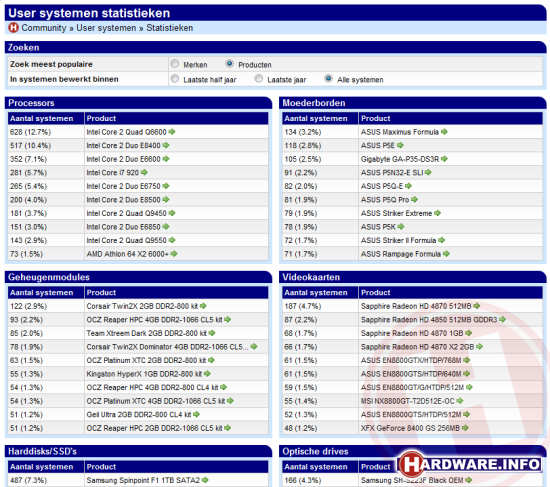This screenshot has width=550, height=487.
Task: Open the Intel Core 2 Duo E6850 link
Action: [123, 227]
